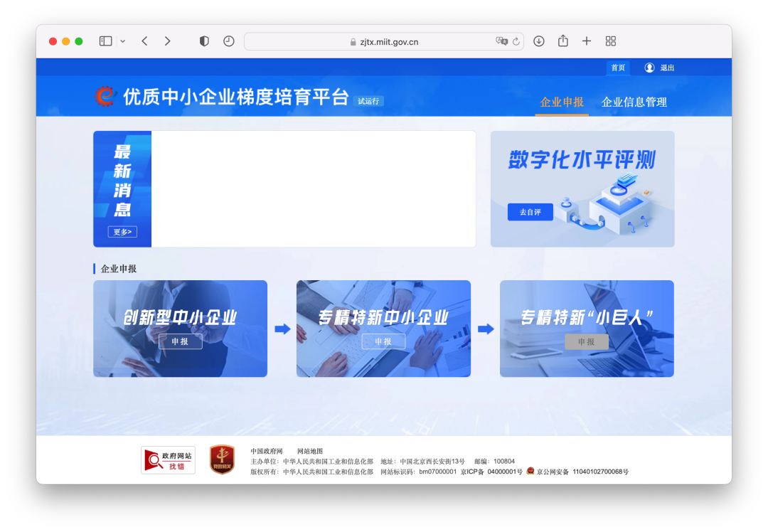Go to 首页 in the top bar
This screenshot has height=532, width=768.
tap(618, 68)
